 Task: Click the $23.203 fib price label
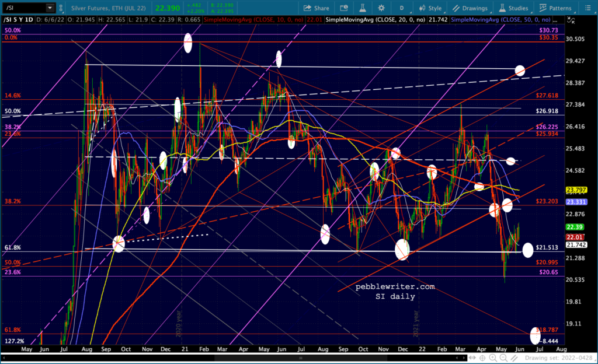547,201
